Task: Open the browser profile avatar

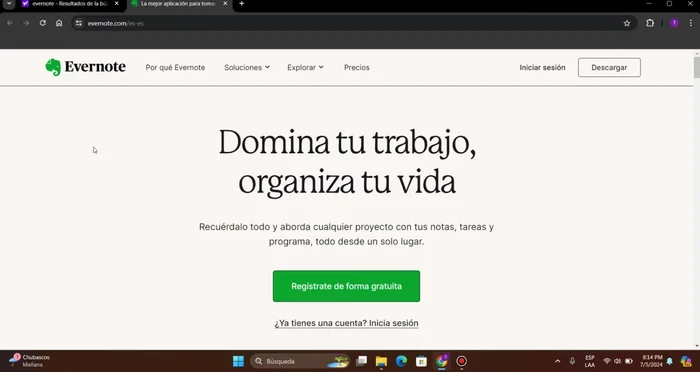Action: pos(674,23)
